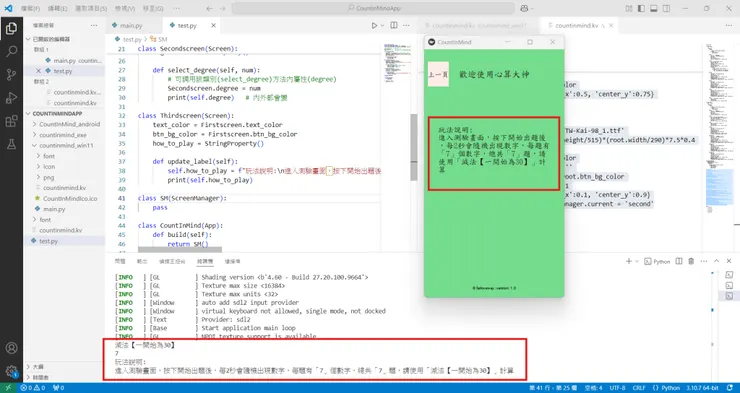Viewport: 740px width, 393px height.
Task: Kill the terminal with trash icon
Action: [691, 261]
